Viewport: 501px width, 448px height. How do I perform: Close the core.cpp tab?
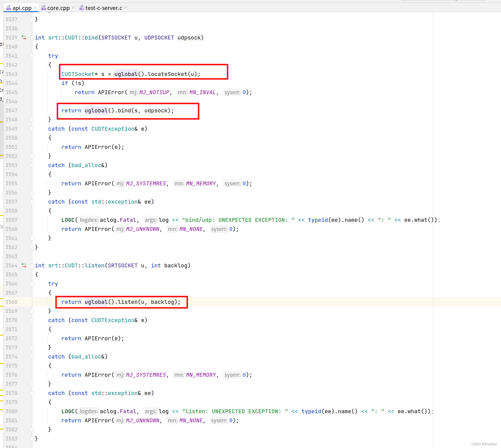tap(73, 7)
